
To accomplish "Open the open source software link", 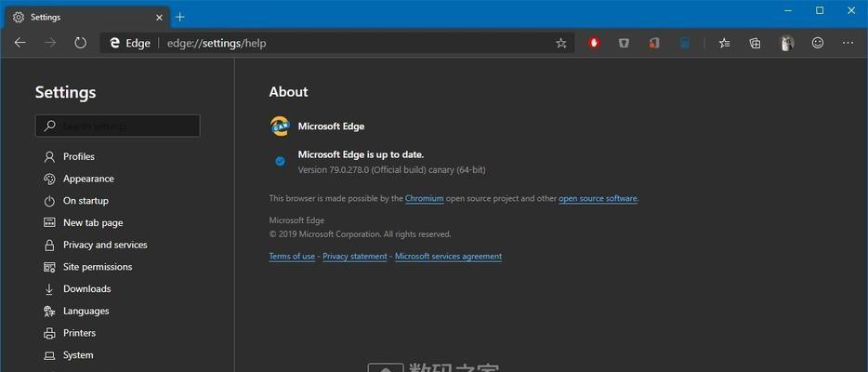I will (x=598, y=198).
